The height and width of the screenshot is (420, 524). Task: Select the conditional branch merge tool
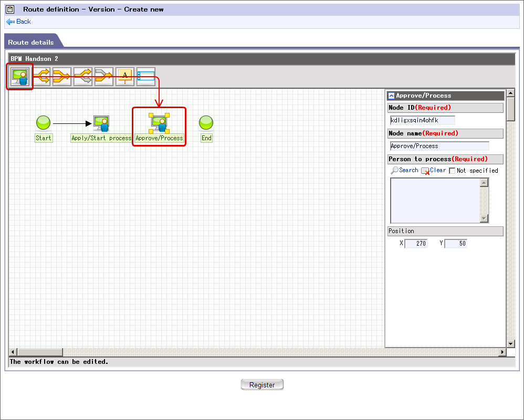(104, 77)
